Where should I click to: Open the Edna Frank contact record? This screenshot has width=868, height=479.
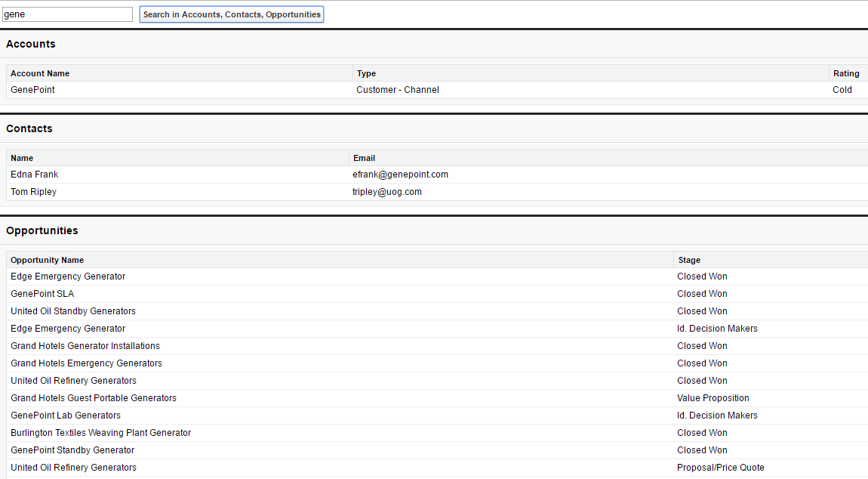34,174
